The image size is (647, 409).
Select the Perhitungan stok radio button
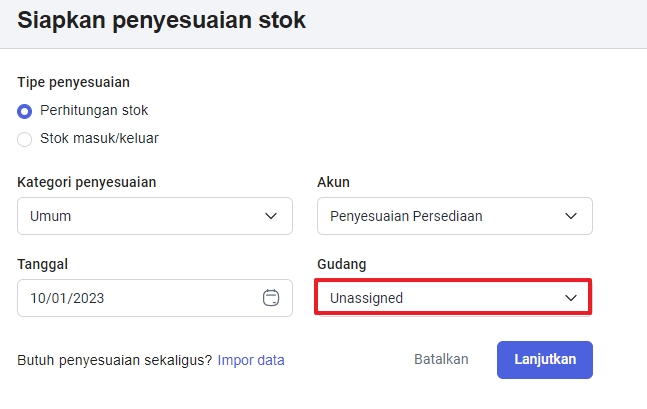(25, 110)
